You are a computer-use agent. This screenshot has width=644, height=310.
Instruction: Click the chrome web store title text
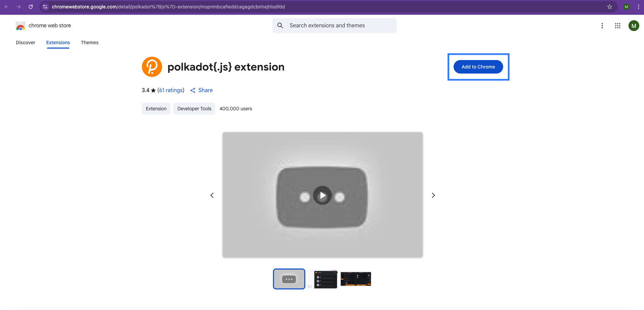click(50, 26)
